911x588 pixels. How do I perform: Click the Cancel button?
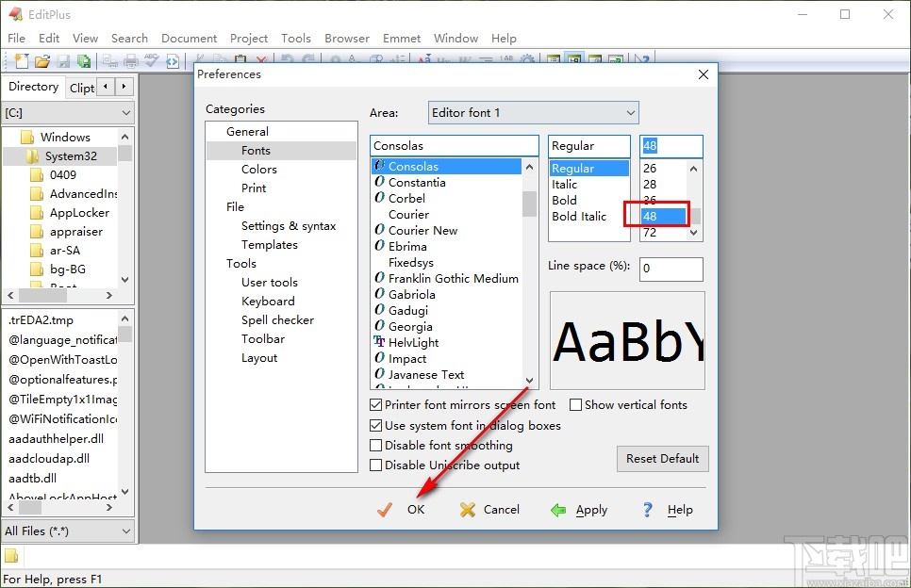point(489,510)
